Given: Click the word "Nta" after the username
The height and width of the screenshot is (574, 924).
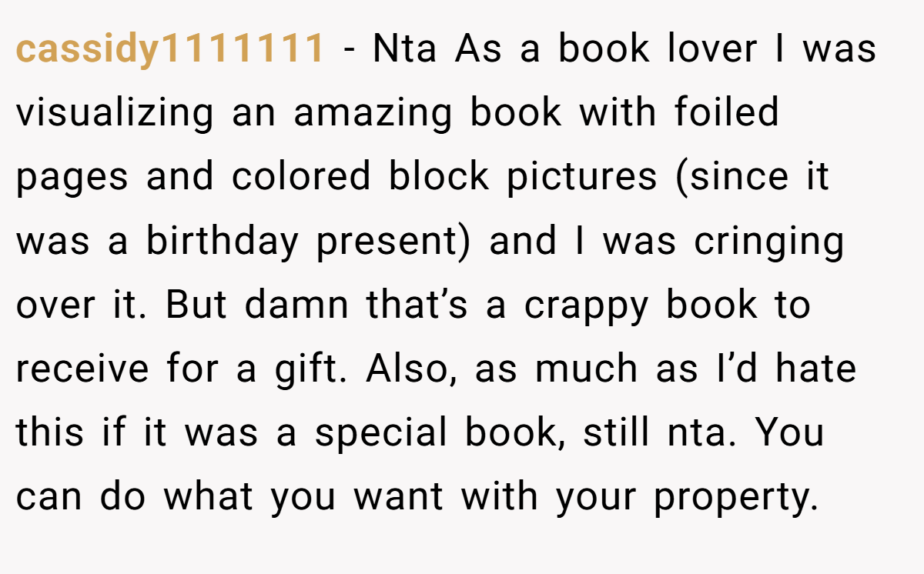Looking at the screenshot, I should click(405, 49).
